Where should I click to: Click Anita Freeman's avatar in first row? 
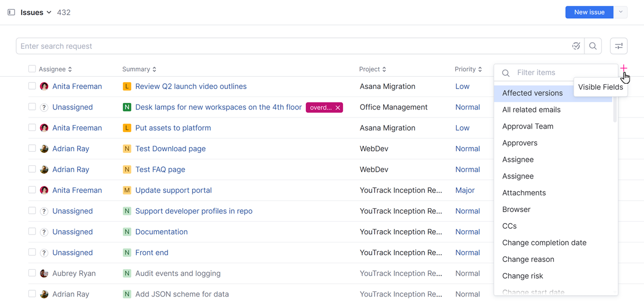coord(45,86)
